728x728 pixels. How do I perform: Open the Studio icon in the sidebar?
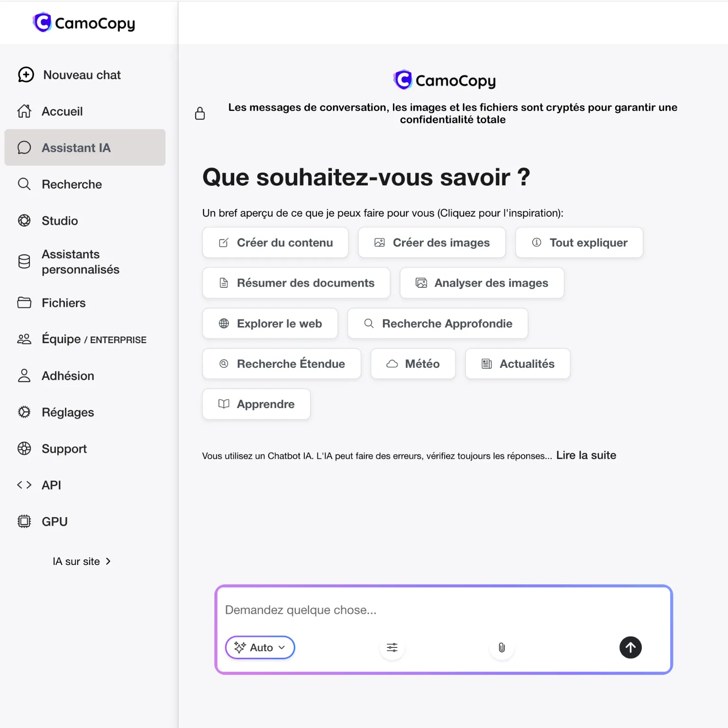(x=24, y=220)
